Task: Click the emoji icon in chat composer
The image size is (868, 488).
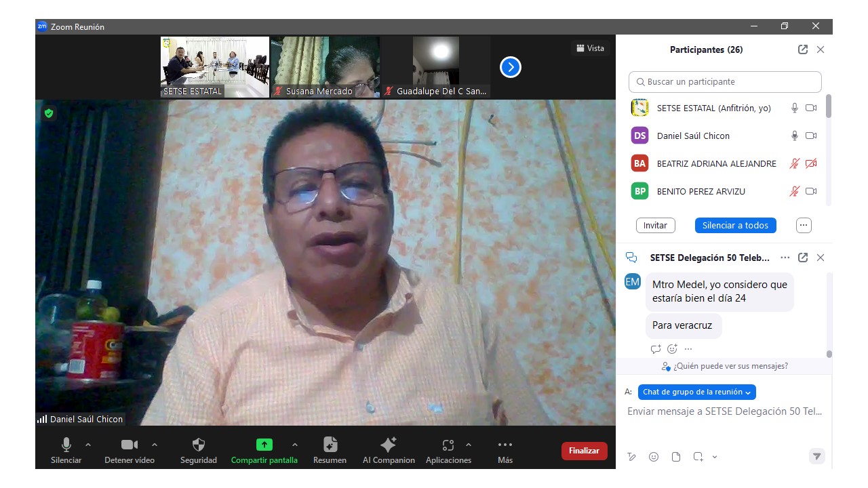Action: (654, 457)
